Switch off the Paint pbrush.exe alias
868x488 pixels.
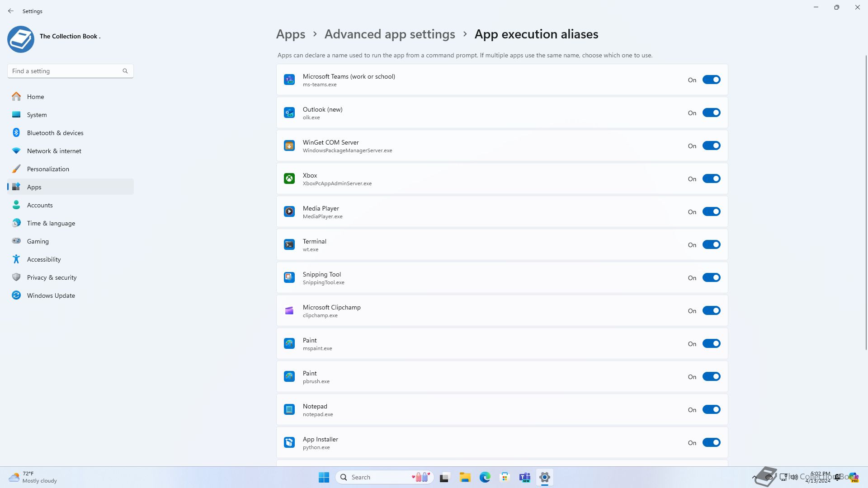711,376
